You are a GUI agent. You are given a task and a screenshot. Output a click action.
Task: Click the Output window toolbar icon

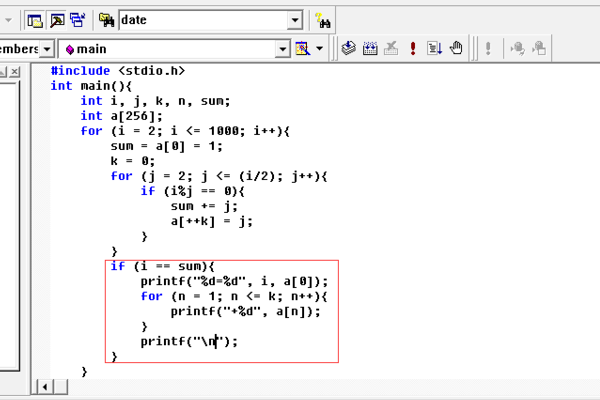point(57,20)
